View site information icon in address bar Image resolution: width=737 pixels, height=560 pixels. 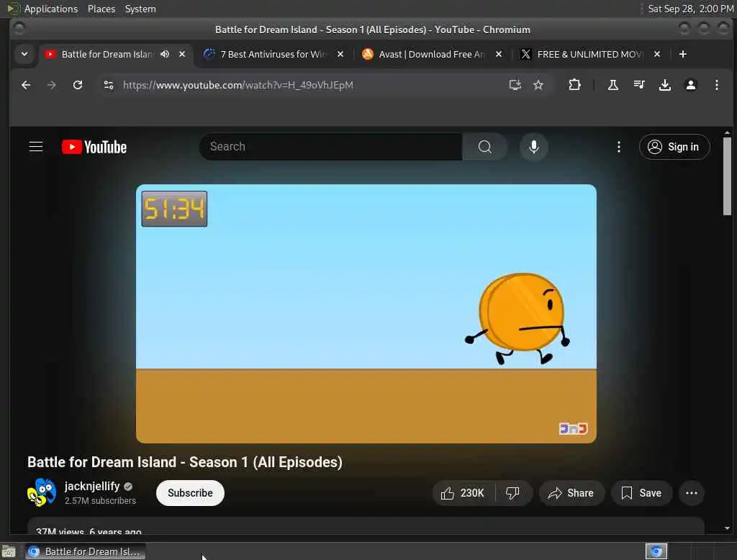click(109, 85)
